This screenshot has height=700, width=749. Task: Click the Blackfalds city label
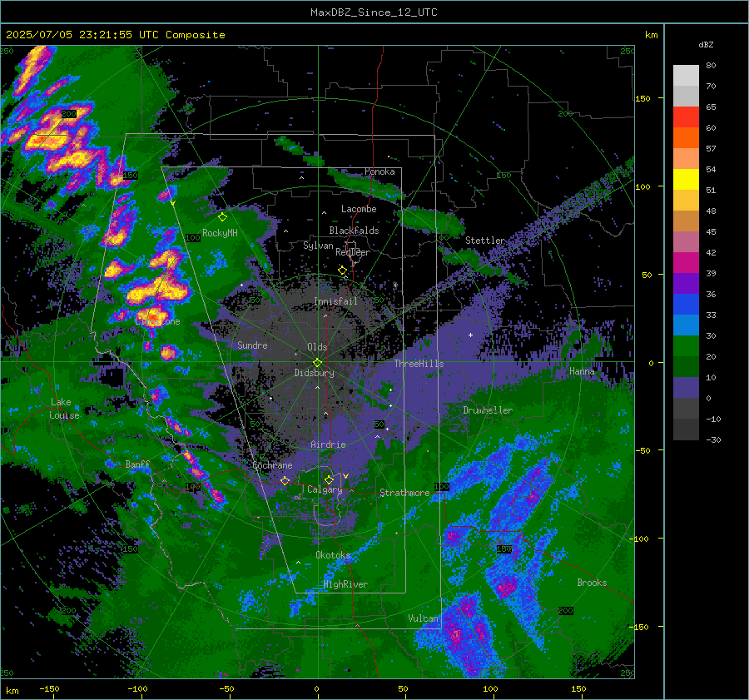(354, 231)
